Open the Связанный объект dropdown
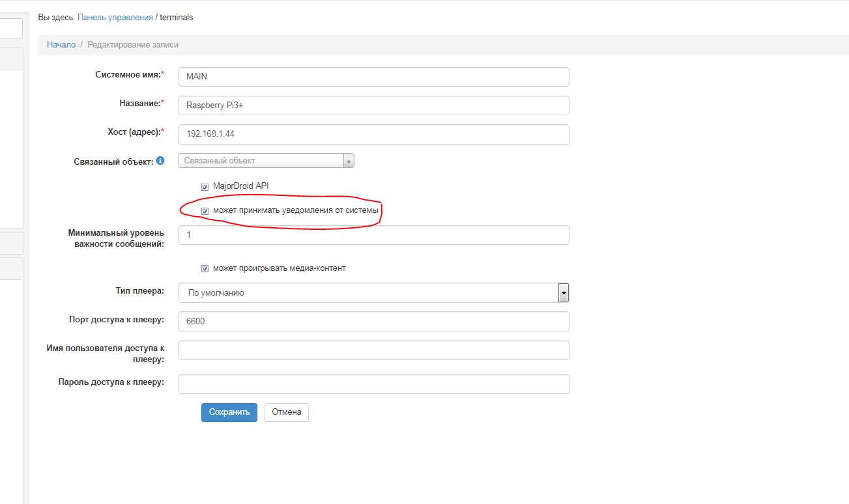The width and height of the screenshot is (849, 504). (x=266, y=161)
